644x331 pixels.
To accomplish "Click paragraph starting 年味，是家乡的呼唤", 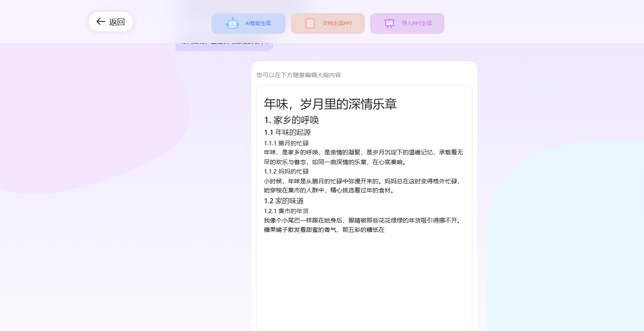I will [363, 157].
